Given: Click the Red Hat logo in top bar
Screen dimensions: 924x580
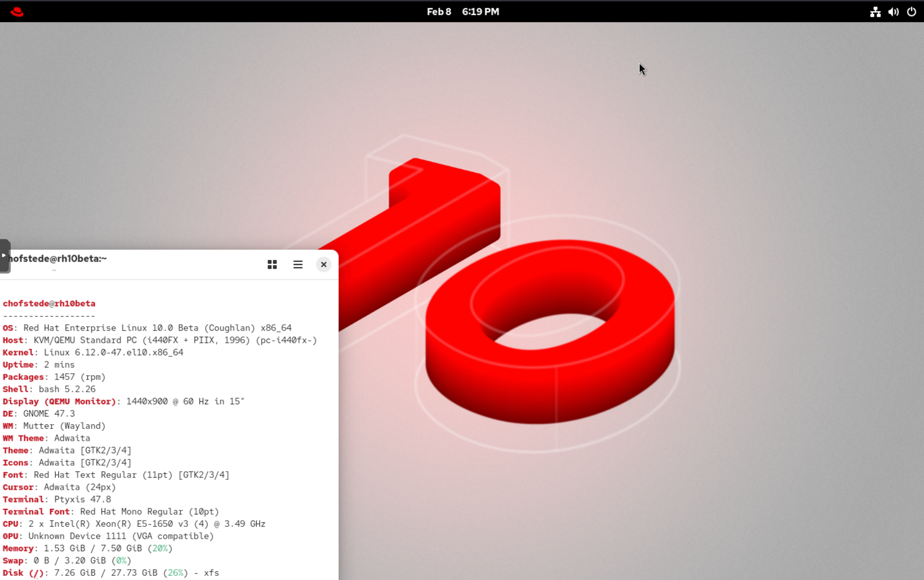Looking at the screenshot, I should 17,11.
